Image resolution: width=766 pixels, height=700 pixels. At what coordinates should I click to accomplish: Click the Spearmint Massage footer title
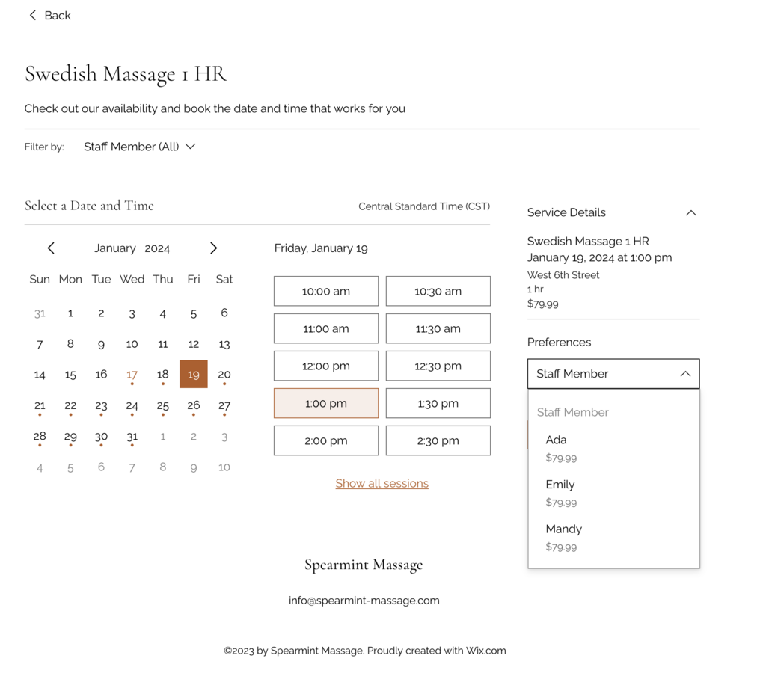pyautogui.click(x=364, y=565)
